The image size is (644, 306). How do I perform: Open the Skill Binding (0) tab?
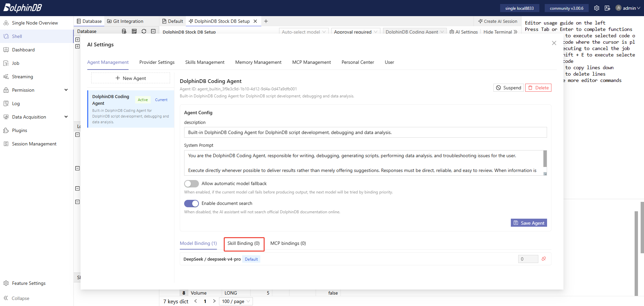point(244,243)
